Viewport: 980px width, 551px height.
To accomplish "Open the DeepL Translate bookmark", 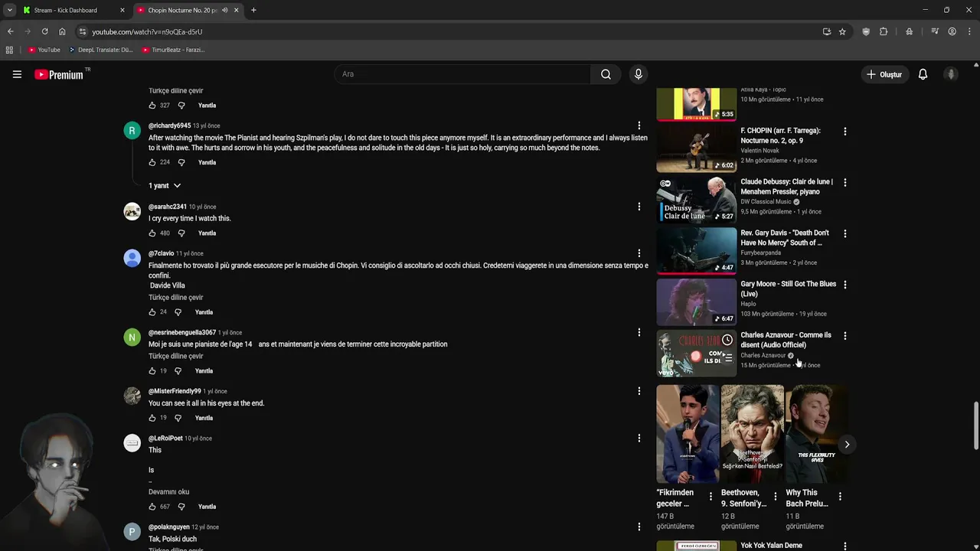I will 100,50.
